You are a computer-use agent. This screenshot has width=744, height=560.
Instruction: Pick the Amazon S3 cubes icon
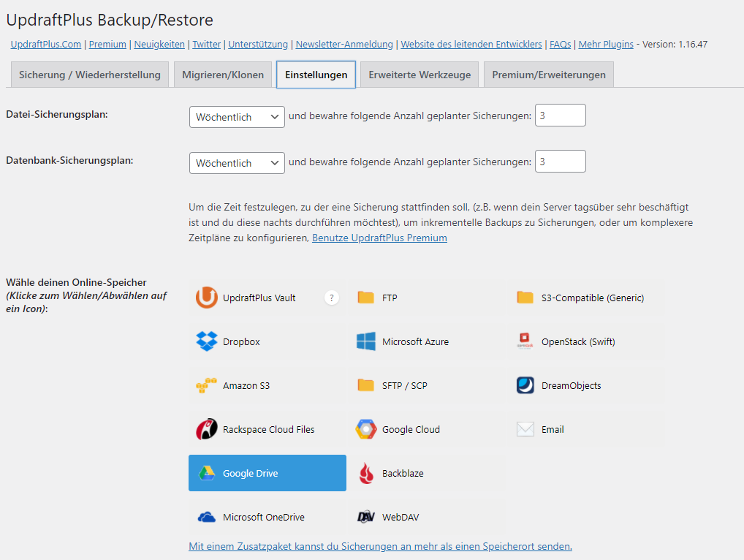[206, 385]
